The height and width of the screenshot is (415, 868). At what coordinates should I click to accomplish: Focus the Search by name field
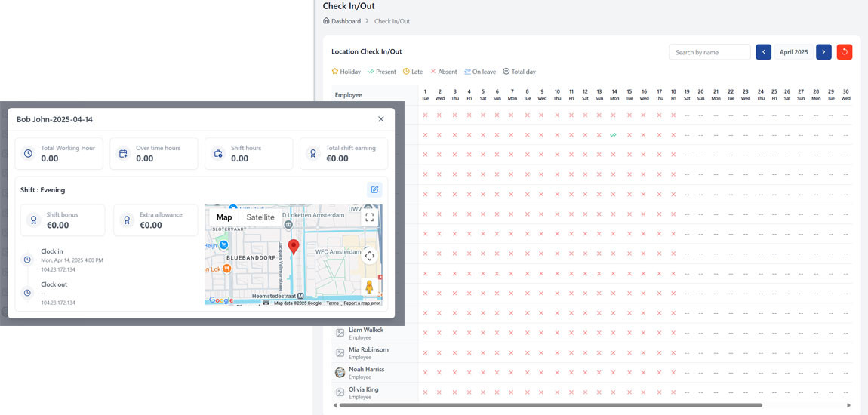tap(709, 52)
